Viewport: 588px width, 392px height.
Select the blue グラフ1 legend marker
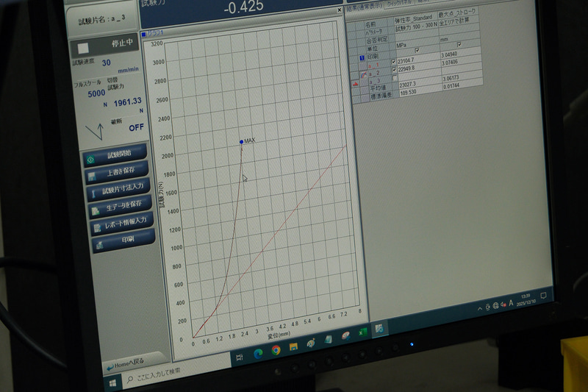pos(143,35)
